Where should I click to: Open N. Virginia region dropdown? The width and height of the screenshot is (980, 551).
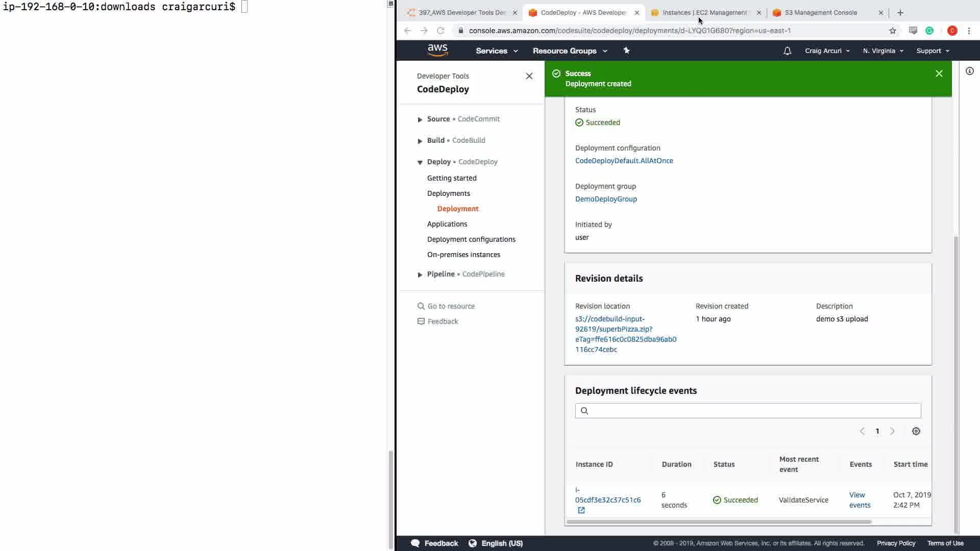(883, 51)
